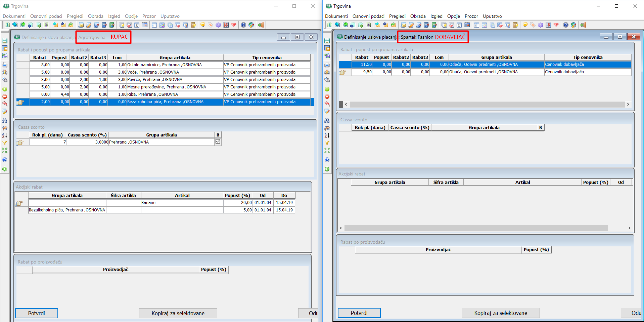
Task: Click the calendar grid icon in left Trgovina toolbar
Action: pos(145,25)
